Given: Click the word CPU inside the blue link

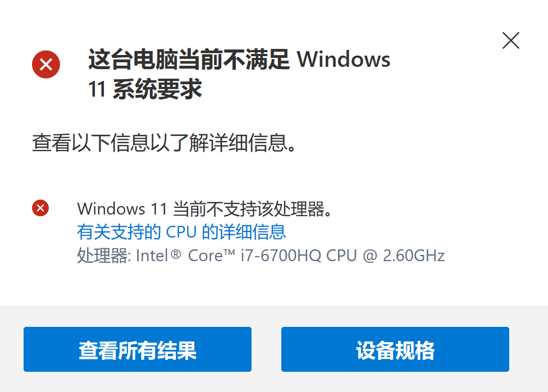Looking at the screenshot, I should 181,232.
